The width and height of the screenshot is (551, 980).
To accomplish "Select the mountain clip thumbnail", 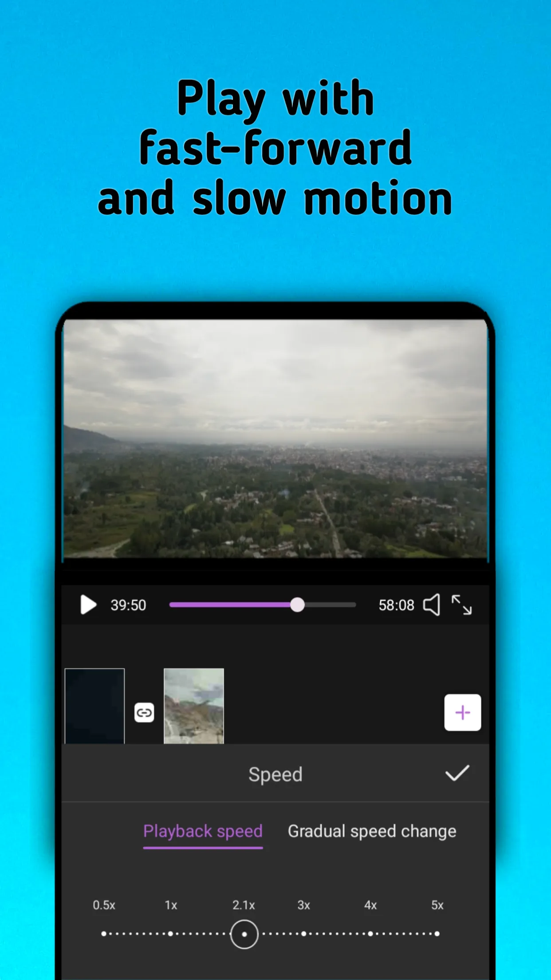I will pyautogui.click(x=194, y=706).
